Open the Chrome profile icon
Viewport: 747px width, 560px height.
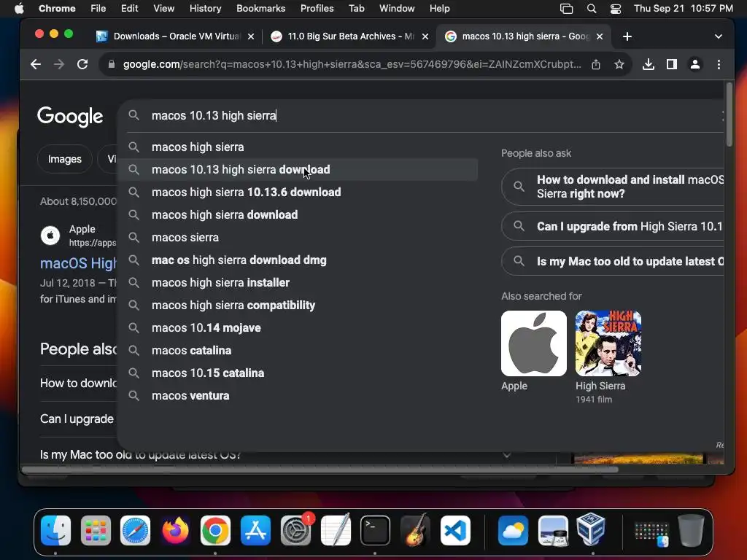click(x=695, y=64)
